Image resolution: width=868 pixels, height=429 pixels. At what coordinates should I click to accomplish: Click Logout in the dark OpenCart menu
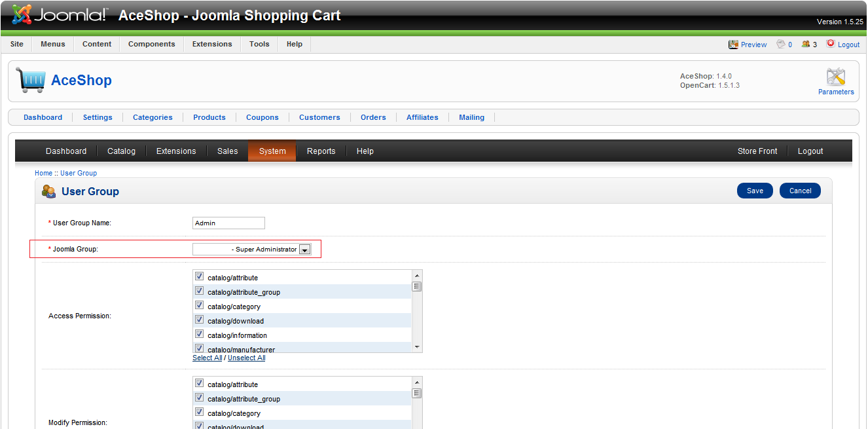pyautogui.click(x=810, y=151)
